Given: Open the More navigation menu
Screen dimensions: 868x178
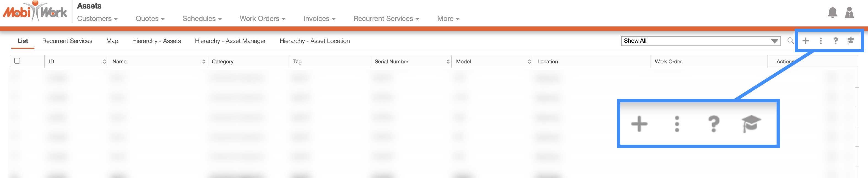Looking at the screenshot, I should coord(448,18).
